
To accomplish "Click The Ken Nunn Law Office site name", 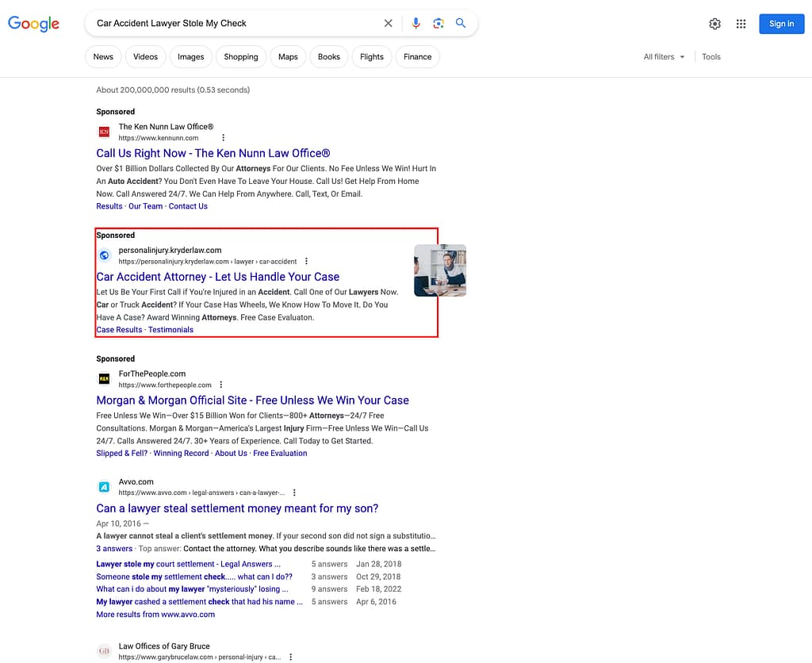I will coord(166,126).
